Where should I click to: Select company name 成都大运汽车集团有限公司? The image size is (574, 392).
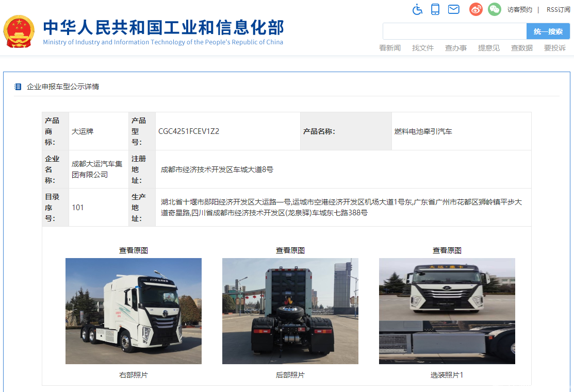point(97,169)
